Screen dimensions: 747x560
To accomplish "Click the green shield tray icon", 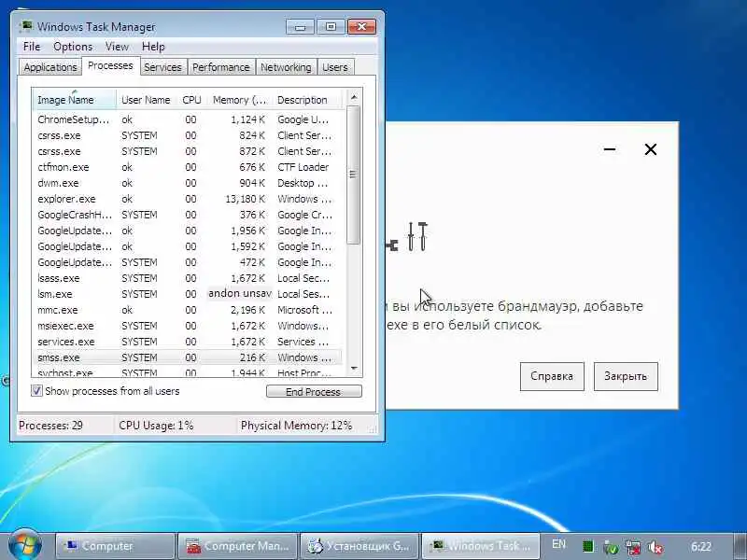I will click(611, 547).
